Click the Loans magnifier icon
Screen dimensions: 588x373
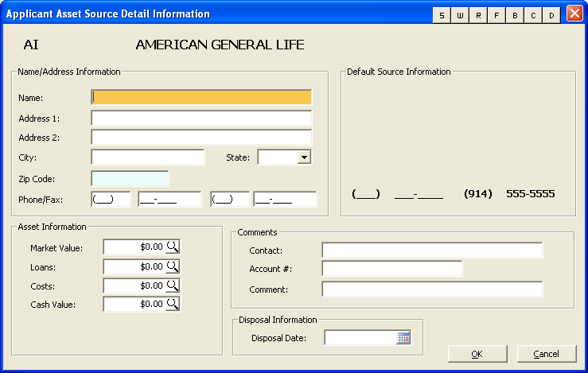[x=173, y=266]
